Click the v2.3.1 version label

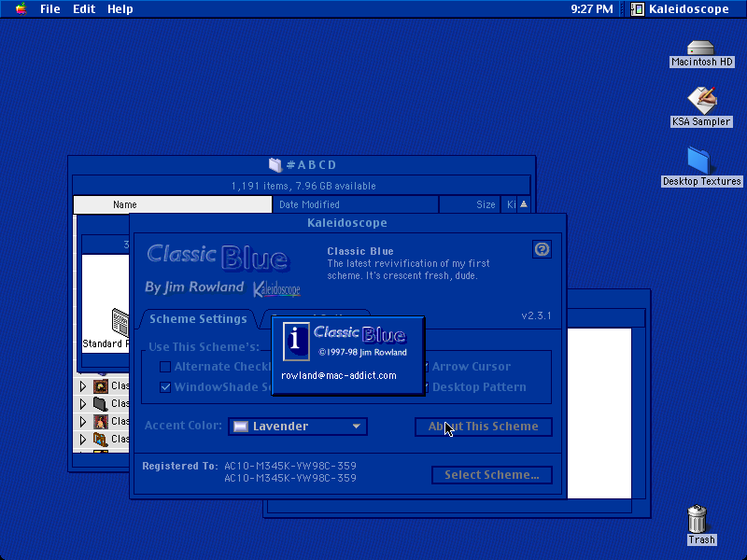536,315
